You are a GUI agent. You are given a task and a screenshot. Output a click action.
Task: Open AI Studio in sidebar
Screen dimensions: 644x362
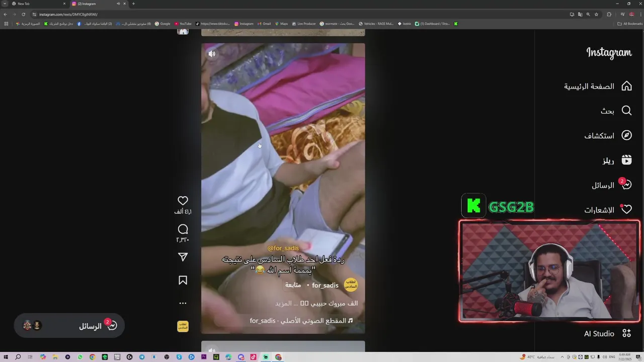click(x=607, y=333)
